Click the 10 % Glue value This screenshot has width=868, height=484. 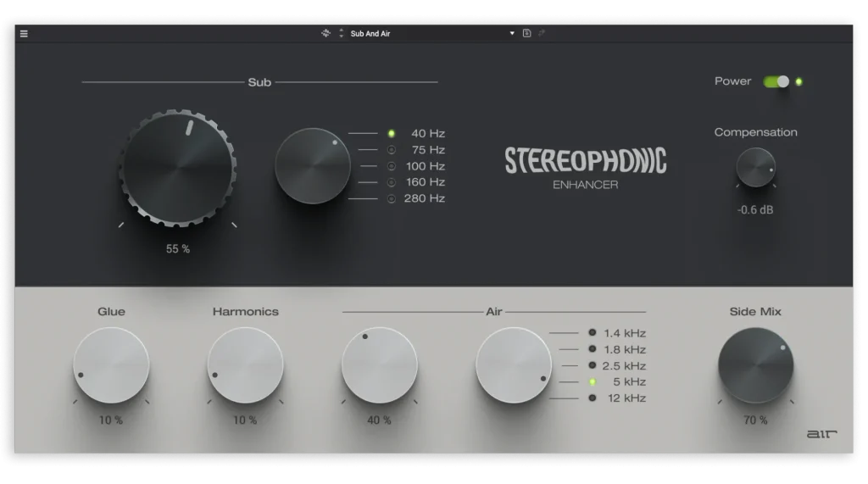click(111, 420)
